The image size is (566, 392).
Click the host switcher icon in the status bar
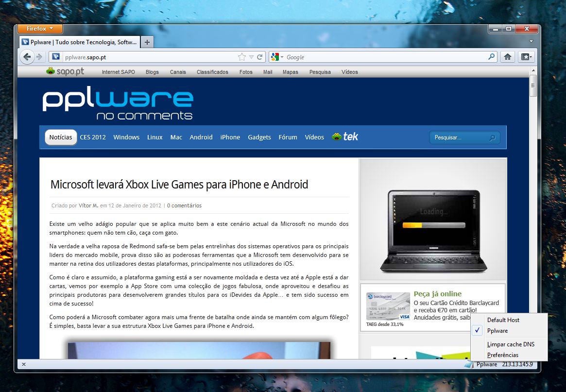[468, 364]
